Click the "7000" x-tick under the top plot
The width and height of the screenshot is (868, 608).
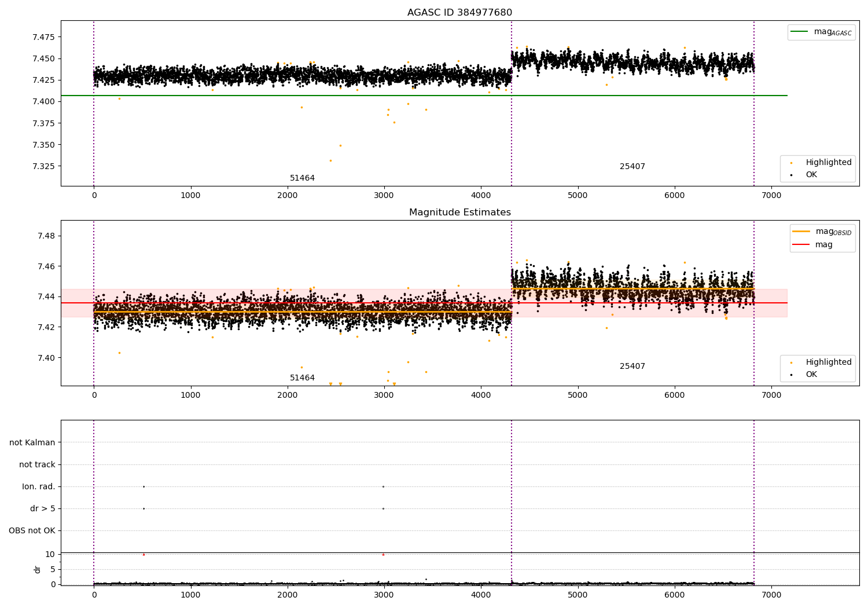[771, 196]
